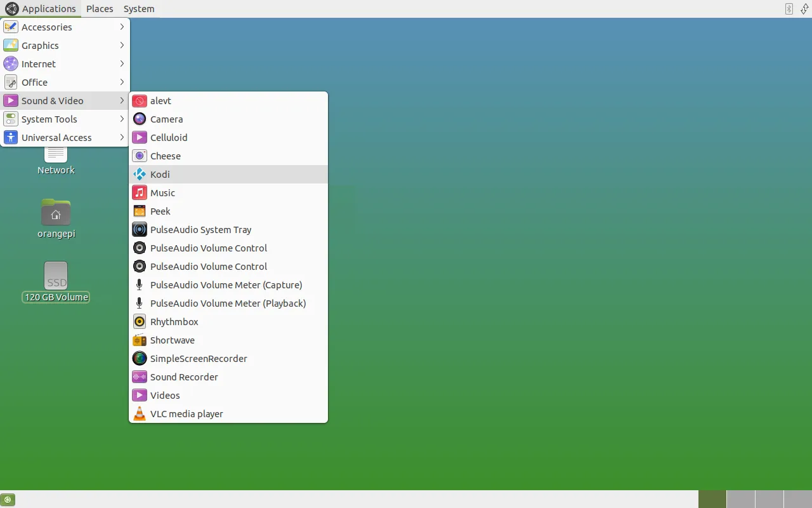Click the Rhythmbox speaker icon

(x=140, y=322)
